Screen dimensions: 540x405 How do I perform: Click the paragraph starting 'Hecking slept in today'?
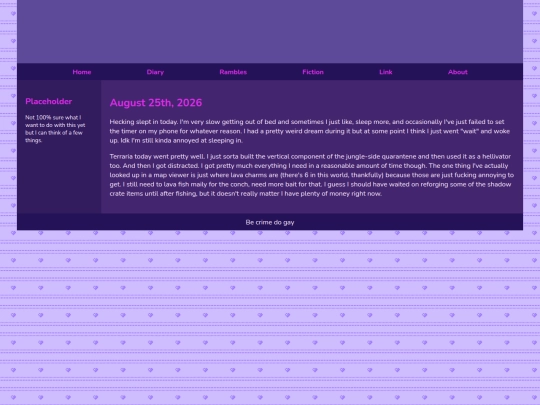pos(310,131)
